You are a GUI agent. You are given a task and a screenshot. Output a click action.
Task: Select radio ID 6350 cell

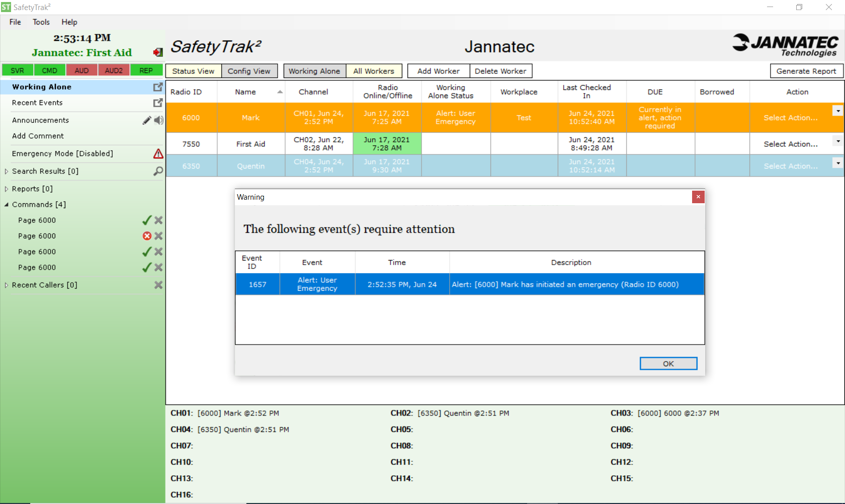(x=191, y=166)
